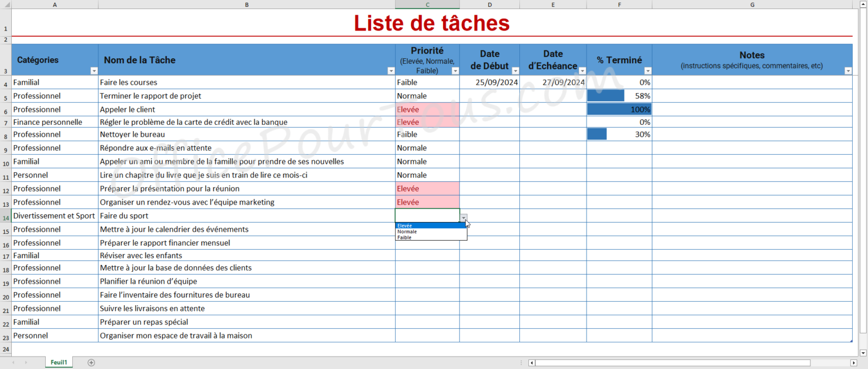This screenshot has height=369, width=868.
Task: Click the priority dropdown arrow in row 14
Action: click(463, 218)
